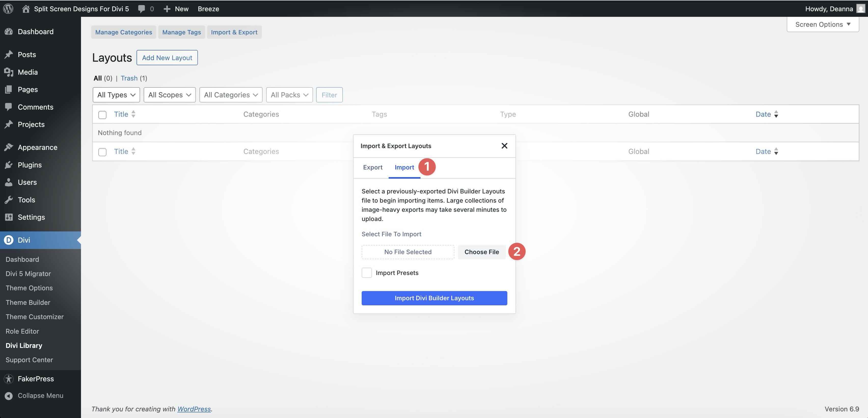
Task: Toggle the checkbox in the bottom table row
Action: [102, 152]
